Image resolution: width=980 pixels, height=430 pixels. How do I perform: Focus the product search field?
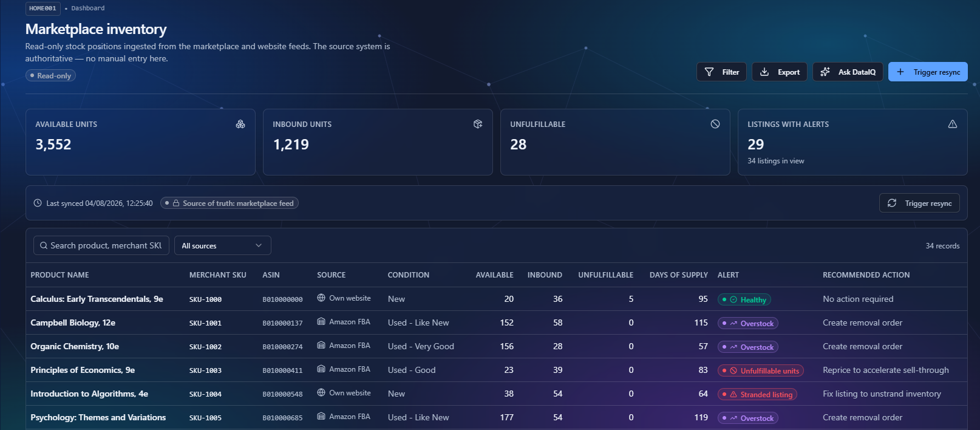click(101, 245)
